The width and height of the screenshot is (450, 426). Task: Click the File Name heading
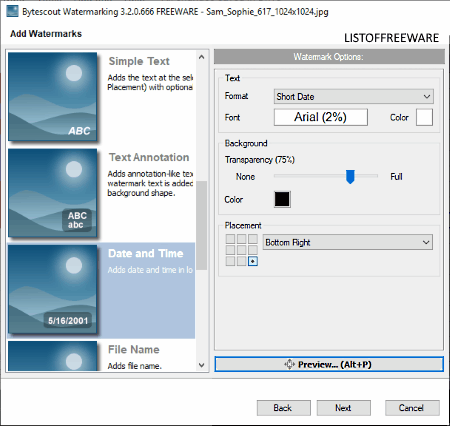click(134, 349)
